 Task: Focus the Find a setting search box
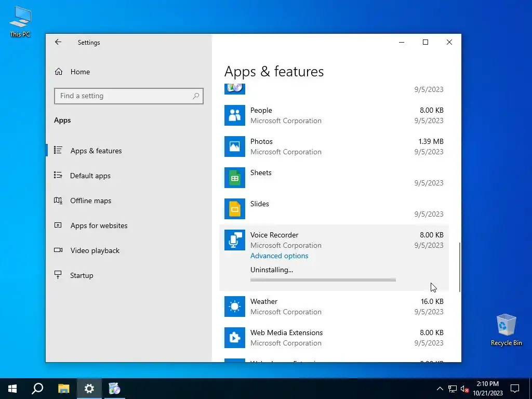[x=129, y=96]
